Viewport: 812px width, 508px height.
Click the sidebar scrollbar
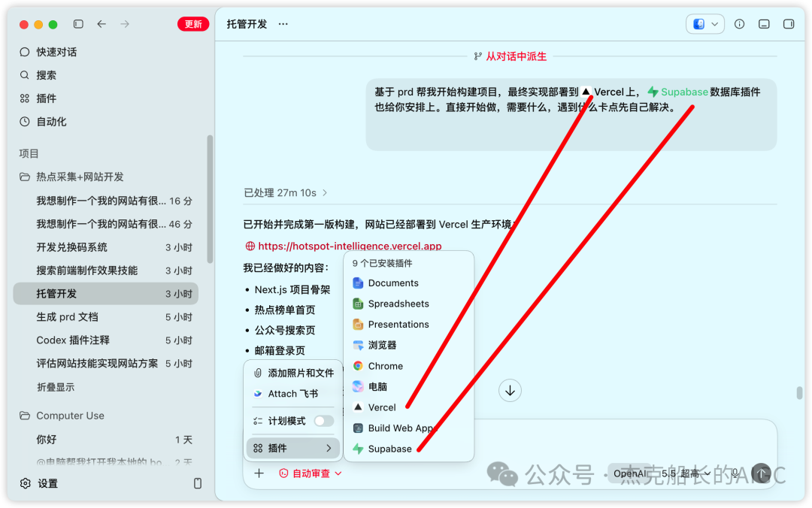[x=210, y=199]
